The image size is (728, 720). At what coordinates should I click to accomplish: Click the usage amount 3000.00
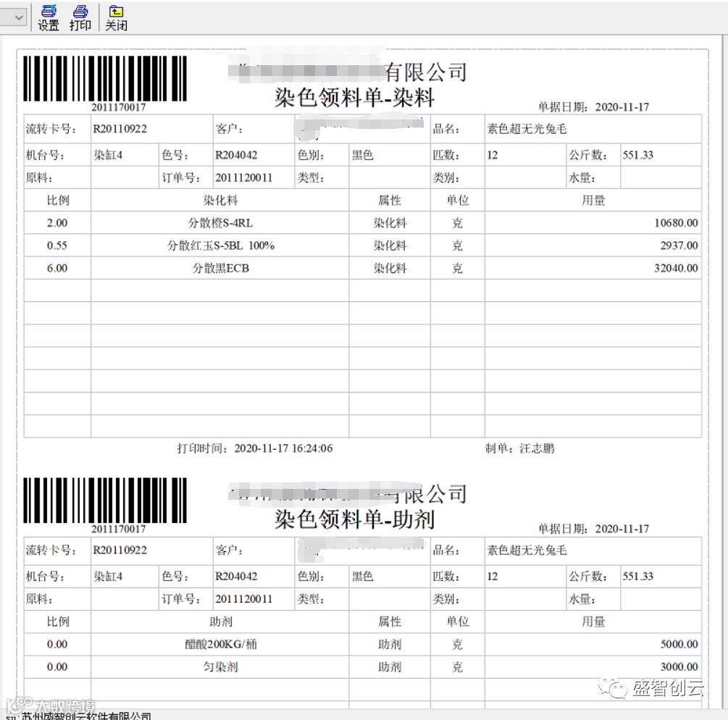[679, 667]
